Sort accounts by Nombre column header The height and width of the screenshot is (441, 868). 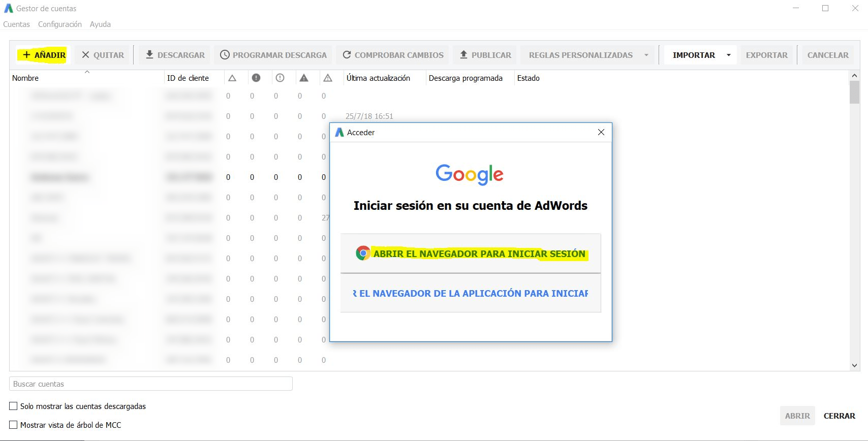pos(25,78)
